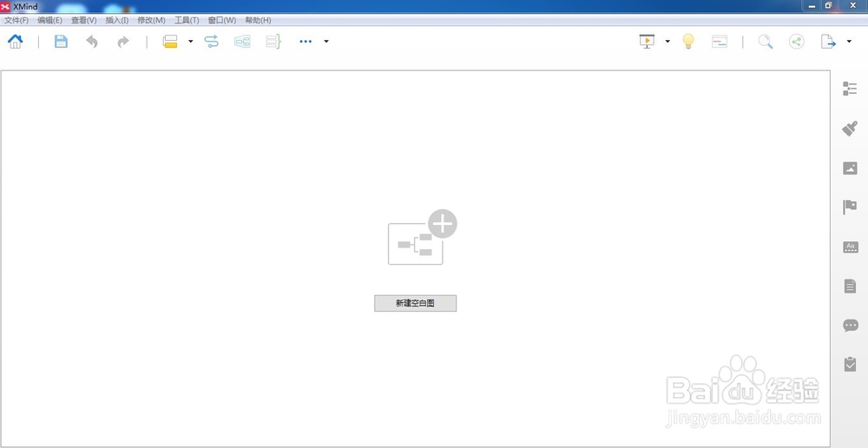Share the mind map icon
The width and height of the screenshot is (868, 448).
click(797, 41)
